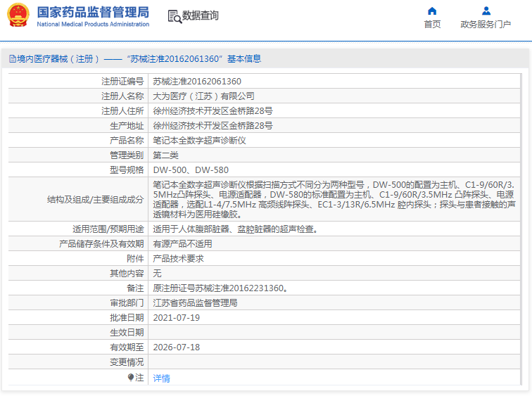Click 生产地址 address value
The width and height of the screenshot is (532, 396).
tap(213, 126)
